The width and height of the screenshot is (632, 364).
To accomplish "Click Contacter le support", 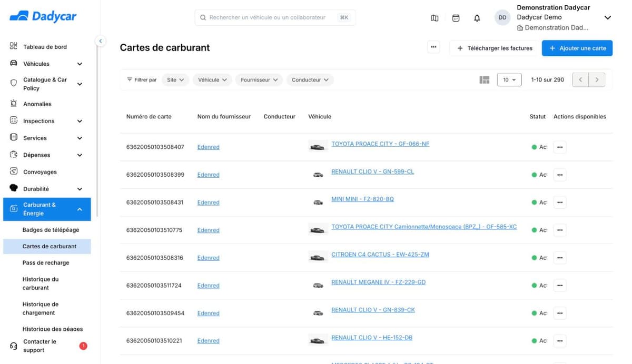I will (39, 346).
